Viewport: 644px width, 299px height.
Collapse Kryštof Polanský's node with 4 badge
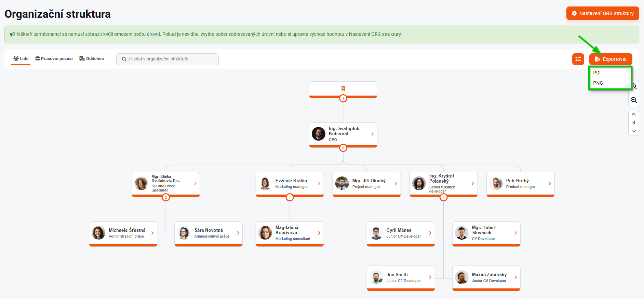tap(444, 197)
